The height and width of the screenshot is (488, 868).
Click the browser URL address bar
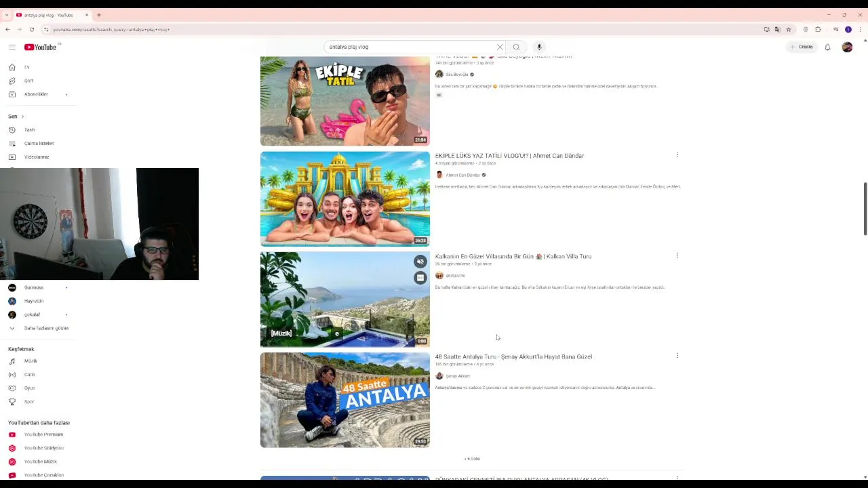(x=400, y=29)
